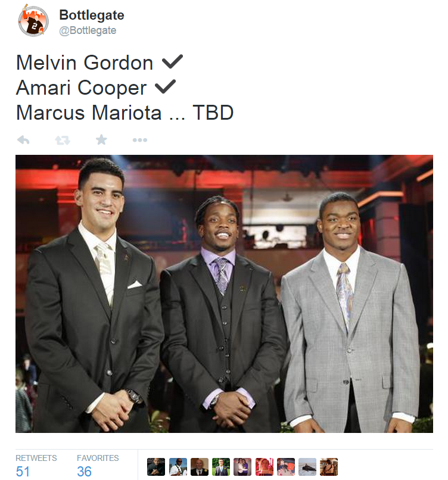Open the Bottlegate profile avatar

point(33,21)
